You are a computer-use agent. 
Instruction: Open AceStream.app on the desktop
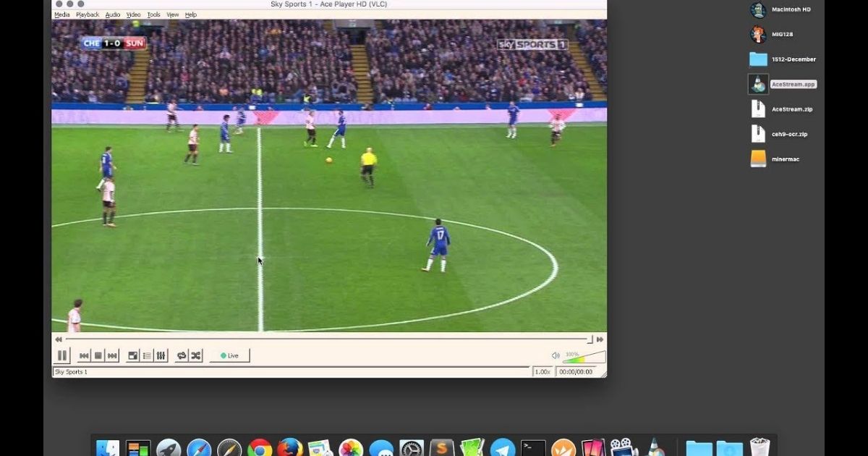tap(758, 83)
